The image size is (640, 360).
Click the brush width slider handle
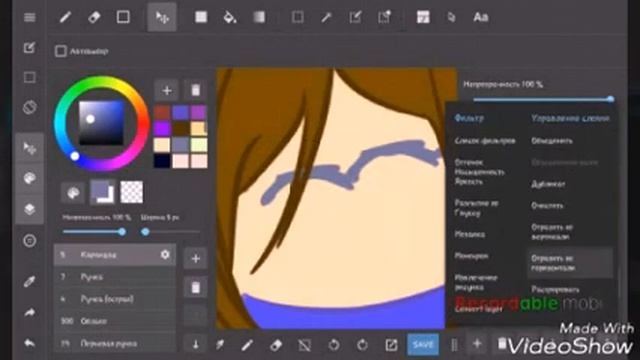click(x=145, y=232)
